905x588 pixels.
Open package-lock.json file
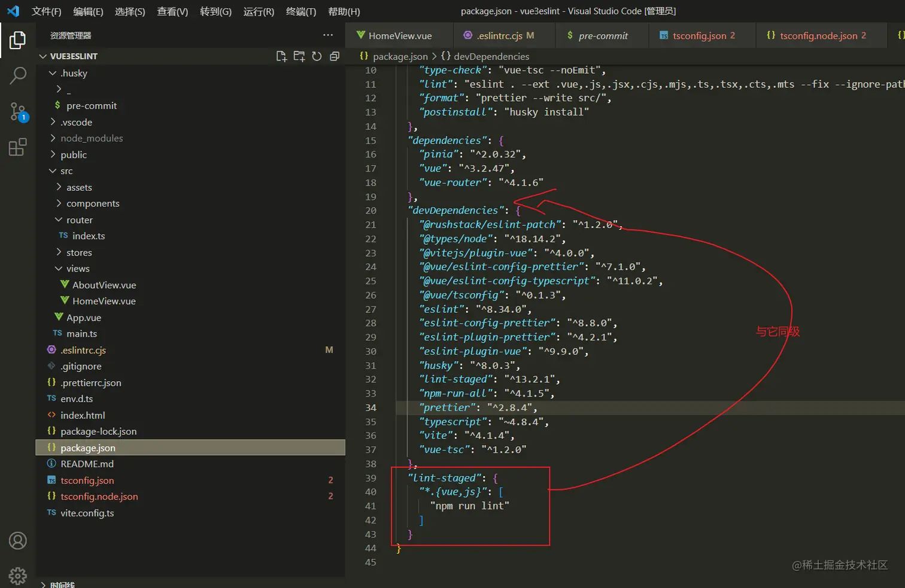point(190,431)
